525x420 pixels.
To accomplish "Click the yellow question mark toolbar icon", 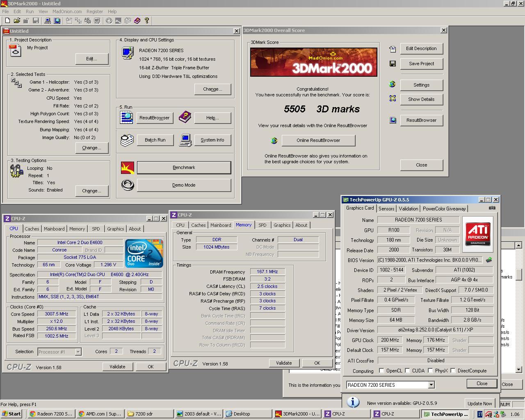I will [x=146, y=21].
